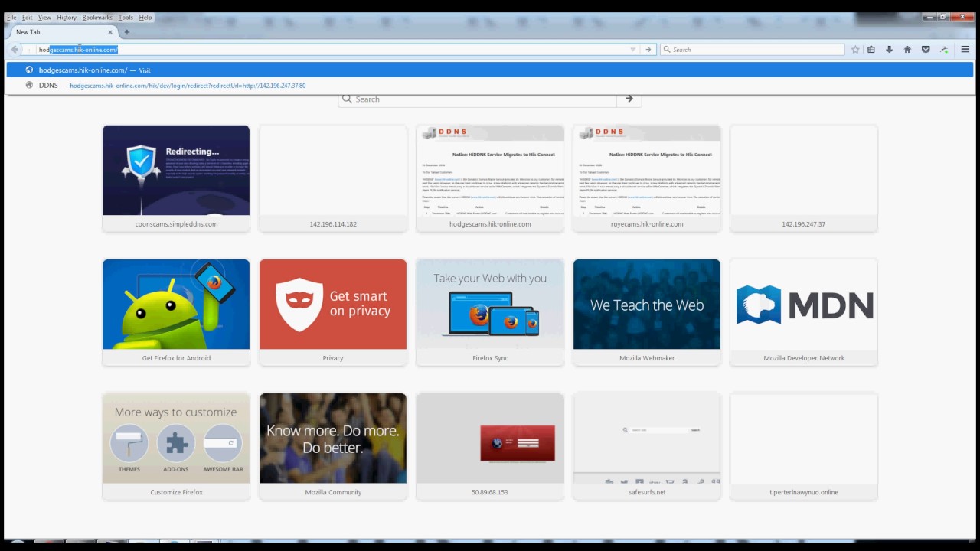Viewport: 980px width, 551px height.
Task: Click the Themes paint roller icon
Action: 129,443
